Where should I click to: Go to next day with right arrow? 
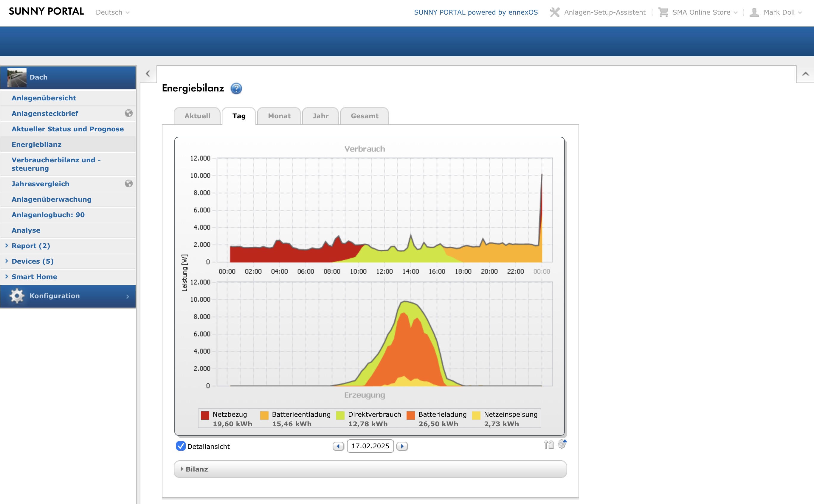point(402,446)
